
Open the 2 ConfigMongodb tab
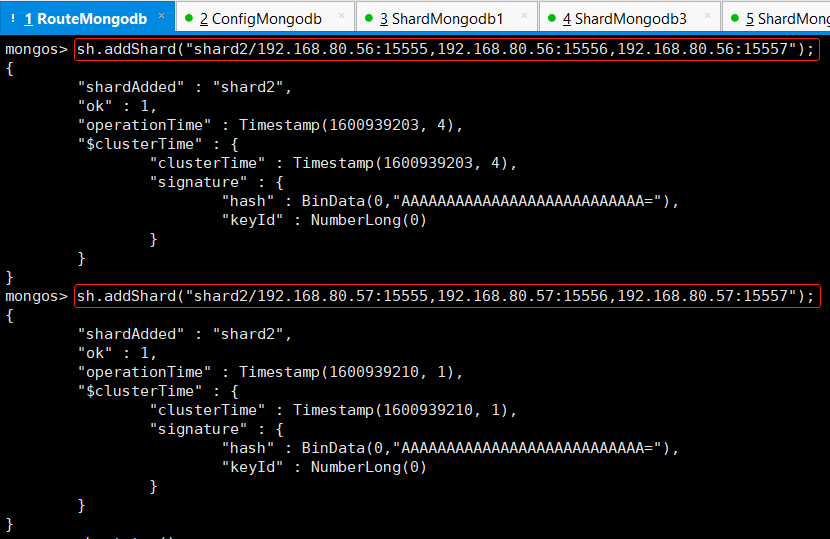pyautogui.click(x=265, y=17)
